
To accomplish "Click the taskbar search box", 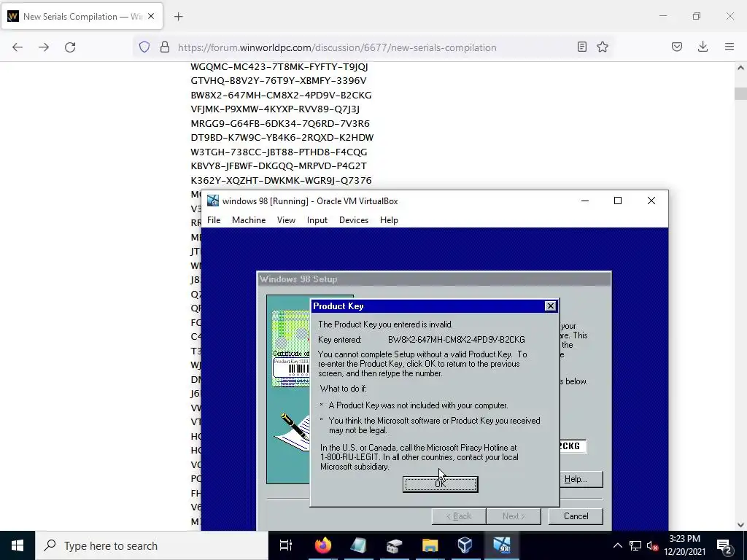I will [x=152, y=545].
